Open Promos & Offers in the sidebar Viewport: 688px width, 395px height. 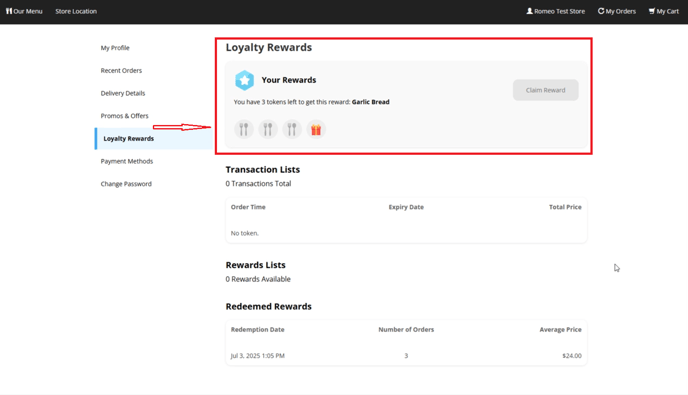point(125,116)
